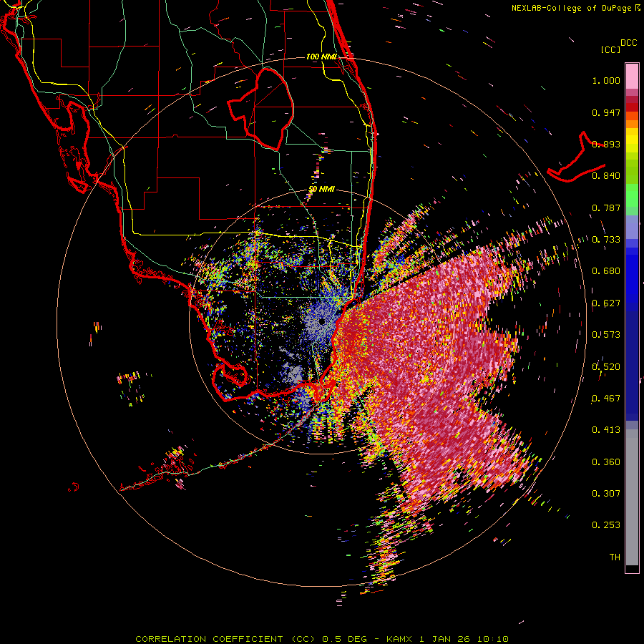Select the 0.787 legend value
Screen dimensions: 644x644
(x=606, y=208)
